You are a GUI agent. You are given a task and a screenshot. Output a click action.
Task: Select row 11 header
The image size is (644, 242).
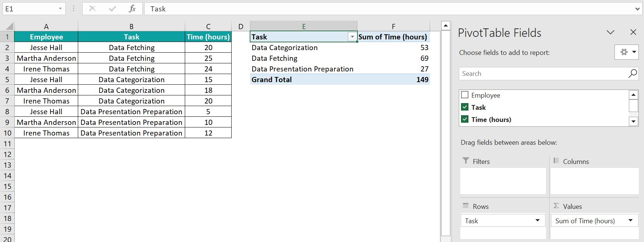(x=7, y=144)
